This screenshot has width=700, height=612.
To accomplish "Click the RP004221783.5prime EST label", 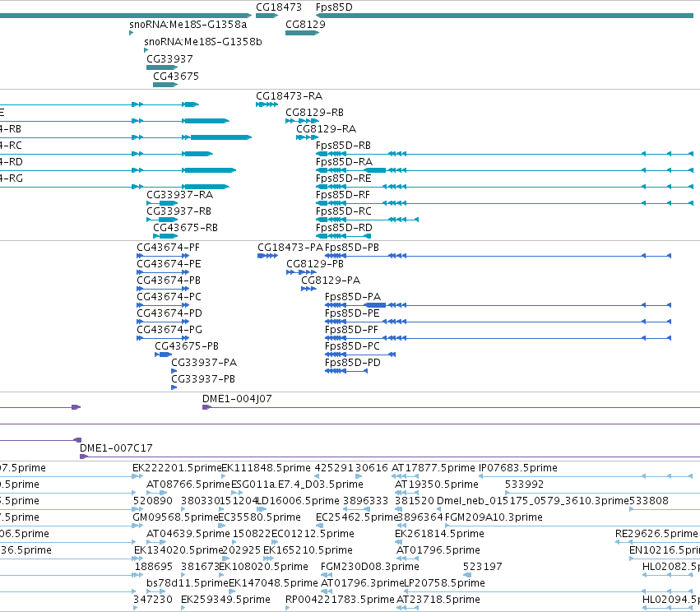I will pos(340,600).
